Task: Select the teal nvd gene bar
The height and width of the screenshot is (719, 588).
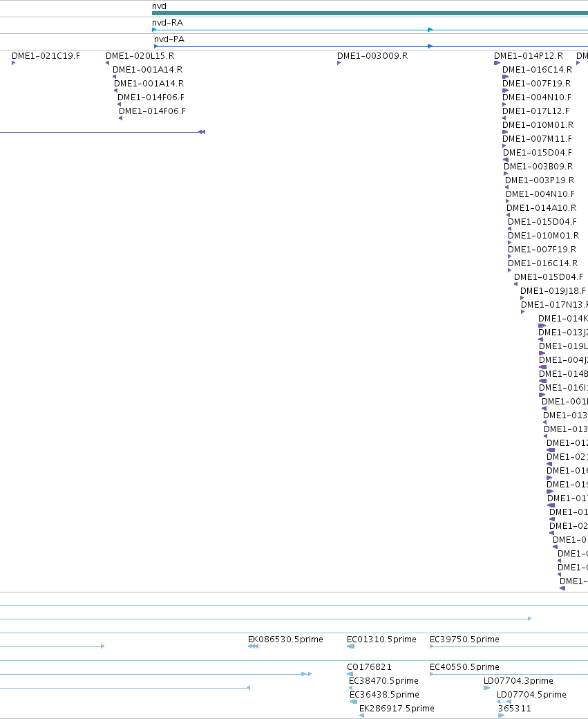Action: (x=370, y=13)
